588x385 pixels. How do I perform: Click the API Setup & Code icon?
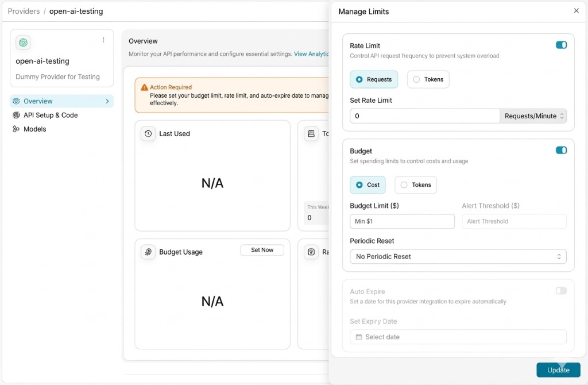[x=16, y=115]
